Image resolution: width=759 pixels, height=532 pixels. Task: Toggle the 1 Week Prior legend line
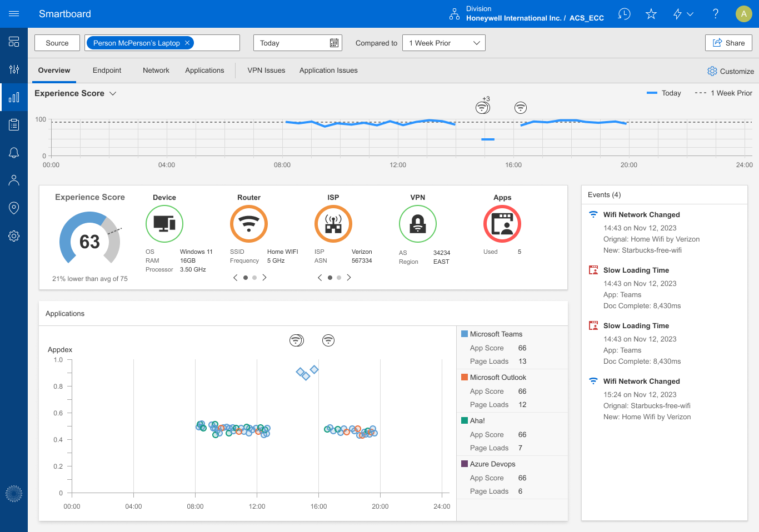[x=723, y=93]
